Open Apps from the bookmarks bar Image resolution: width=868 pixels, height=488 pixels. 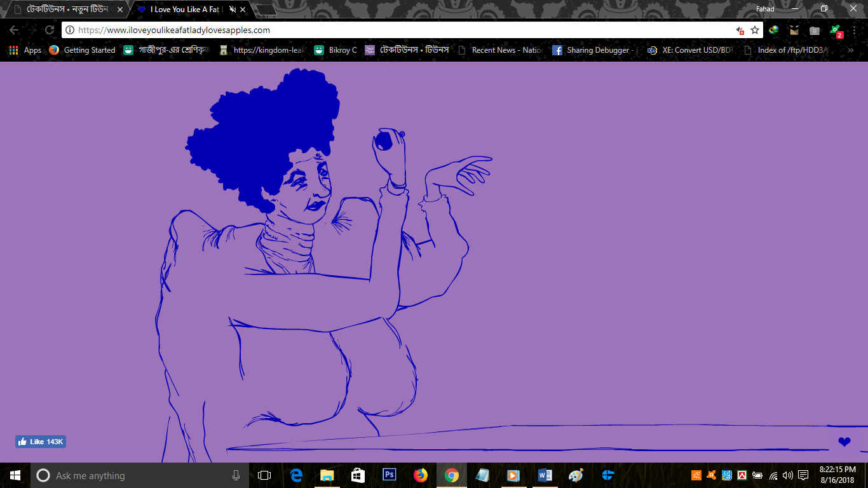click(25, 50)
